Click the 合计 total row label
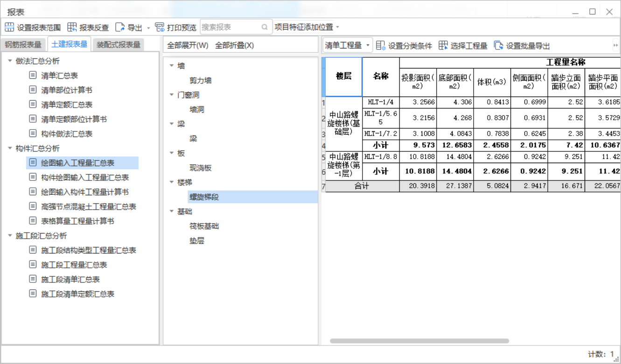This screenshot has width=621, height=364. click(x=362, y=186)
